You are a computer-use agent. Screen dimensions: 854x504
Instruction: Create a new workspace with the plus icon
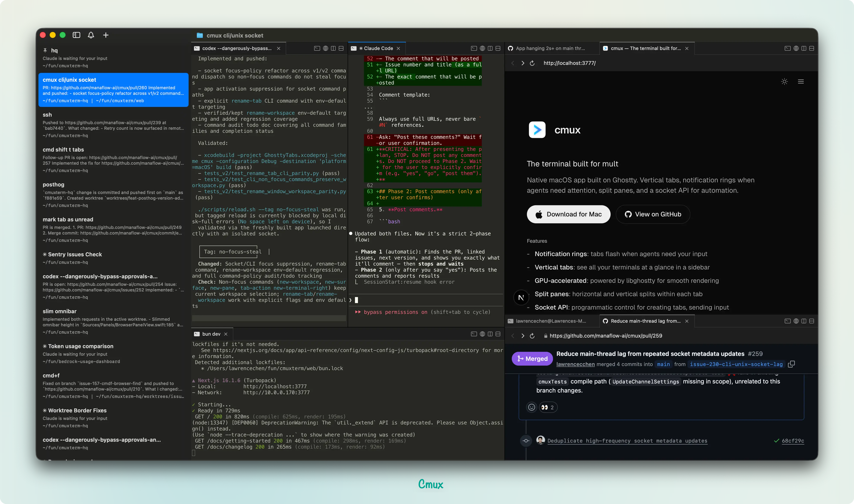click(x=106, y=35)
